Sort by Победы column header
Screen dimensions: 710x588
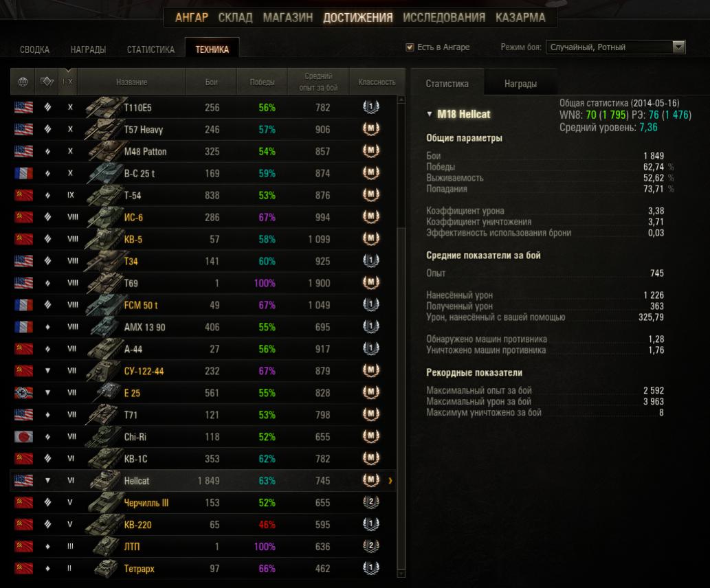(x=262, y=82)
